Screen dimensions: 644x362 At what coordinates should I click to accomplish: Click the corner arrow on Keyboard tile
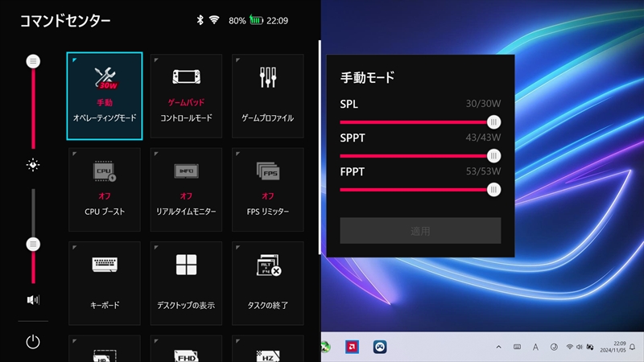(x=75, y=248)
